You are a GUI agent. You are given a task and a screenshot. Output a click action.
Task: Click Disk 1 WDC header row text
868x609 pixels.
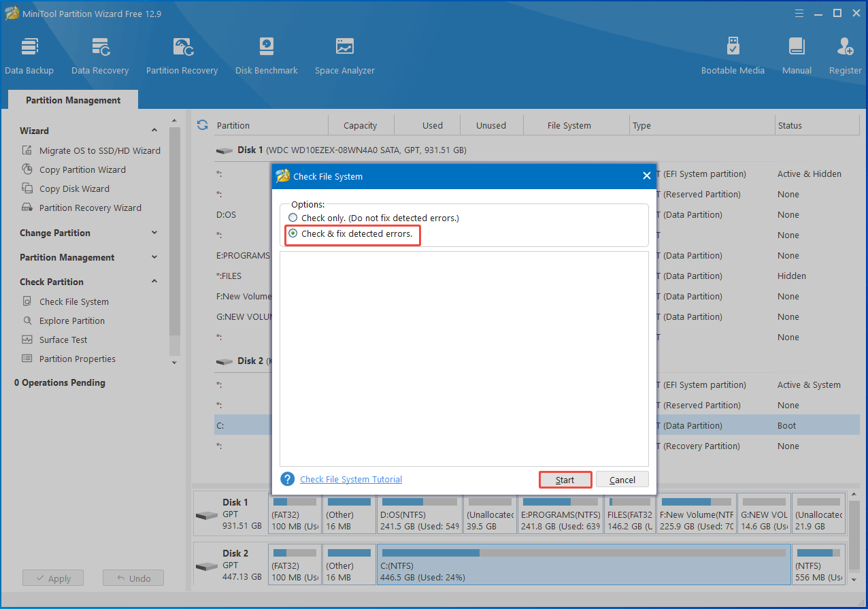pos(352,150)
